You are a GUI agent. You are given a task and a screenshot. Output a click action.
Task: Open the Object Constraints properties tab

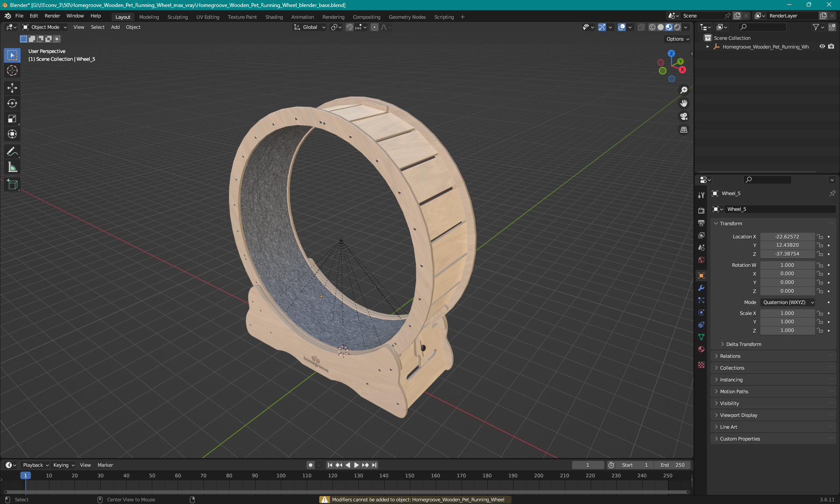pos(701,325)
